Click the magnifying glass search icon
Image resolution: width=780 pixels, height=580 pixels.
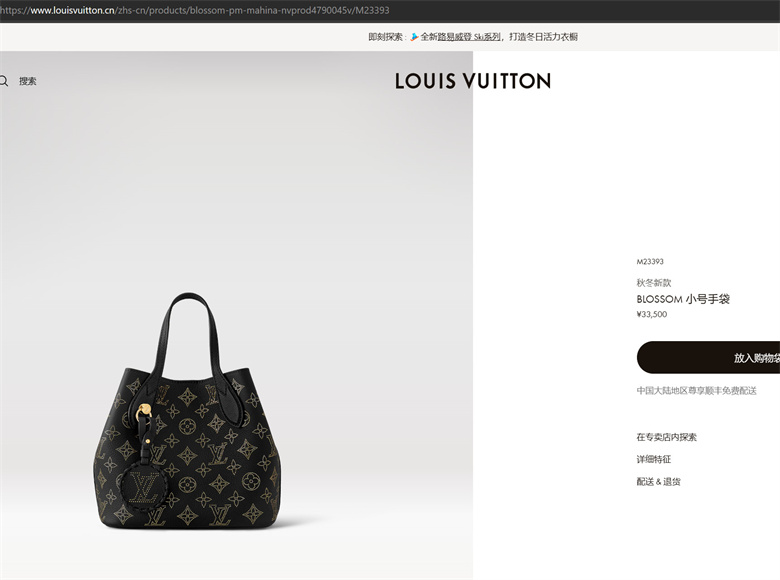click(3, 81)
